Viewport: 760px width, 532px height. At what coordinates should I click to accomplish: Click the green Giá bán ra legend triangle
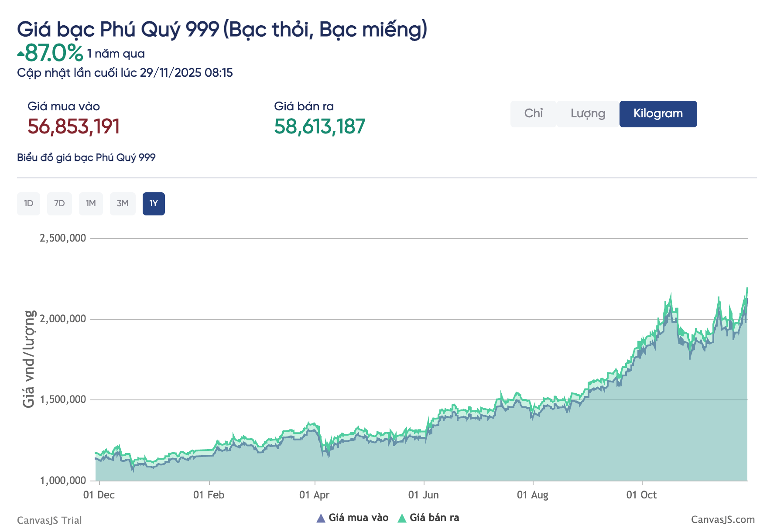tap(402, 518)
